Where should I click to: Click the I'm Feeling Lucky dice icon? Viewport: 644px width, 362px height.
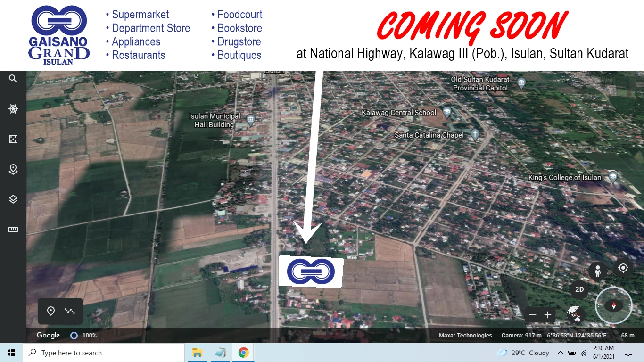coord(13,139)
